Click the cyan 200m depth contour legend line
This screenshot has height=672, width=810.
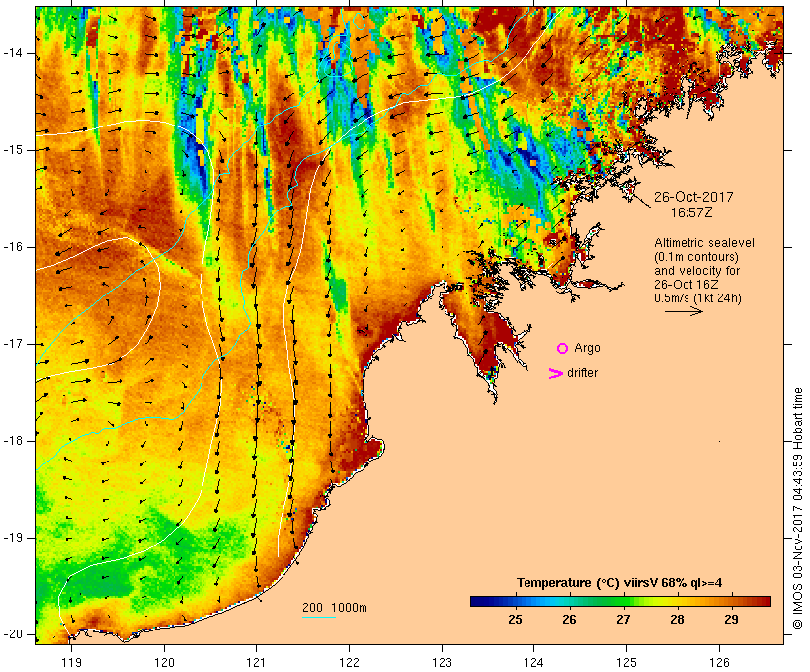point(319,617)
